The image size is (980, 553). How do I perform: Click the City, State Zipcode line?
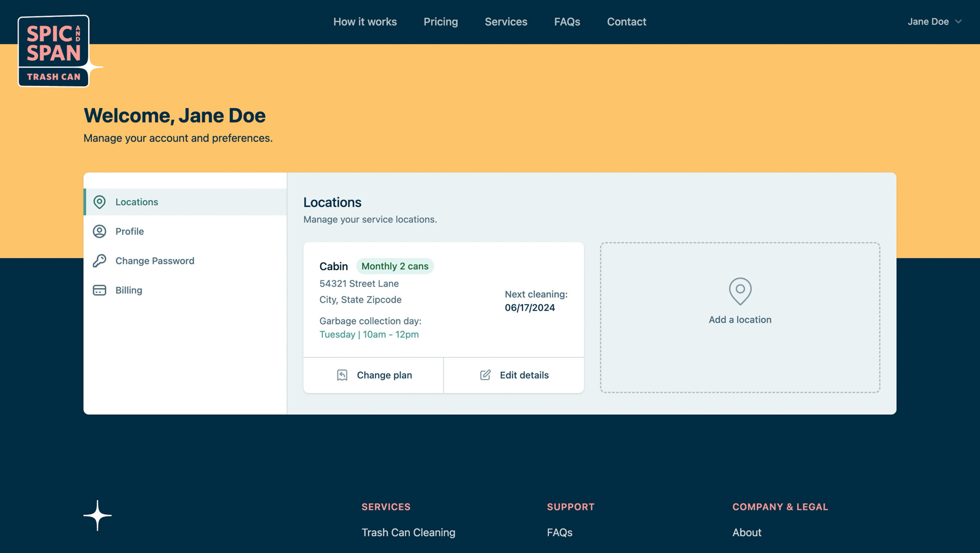click(x=360, y=299)
